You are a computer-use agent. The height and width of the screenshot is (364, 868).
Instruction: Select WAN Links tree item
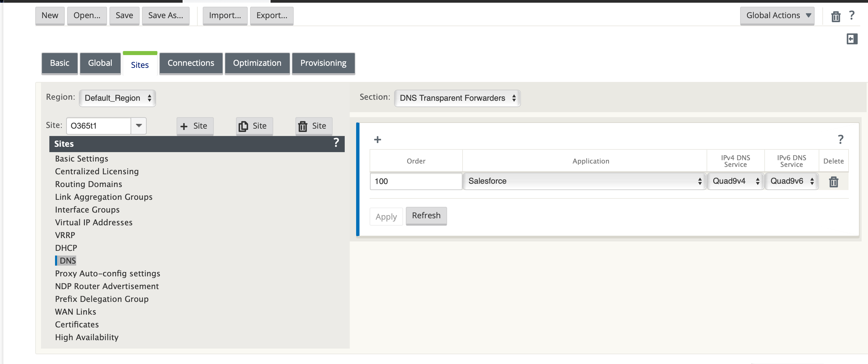[x=76, y=312]
